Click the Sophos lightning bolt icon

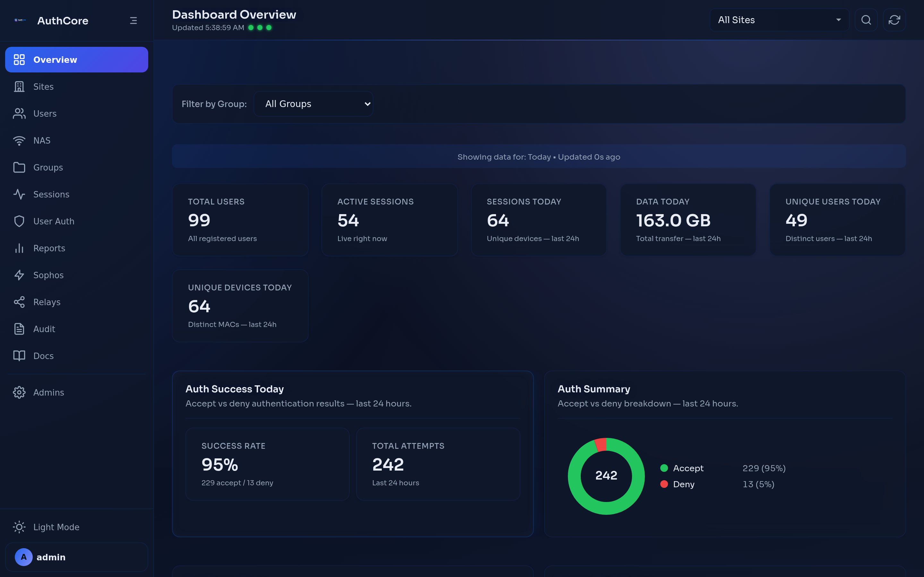pos(20,275)
